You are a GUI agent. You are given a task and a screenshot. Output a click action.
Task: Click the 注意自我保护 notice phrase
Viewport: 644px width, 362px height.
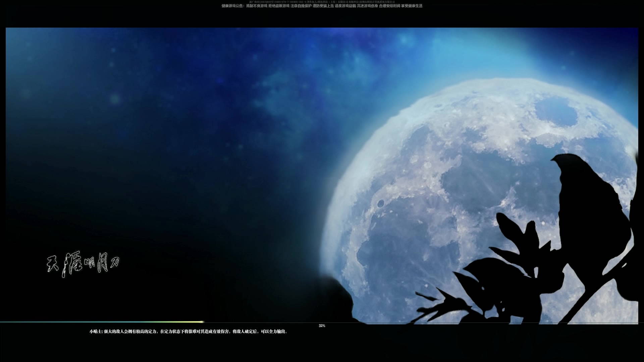(301, 6)
